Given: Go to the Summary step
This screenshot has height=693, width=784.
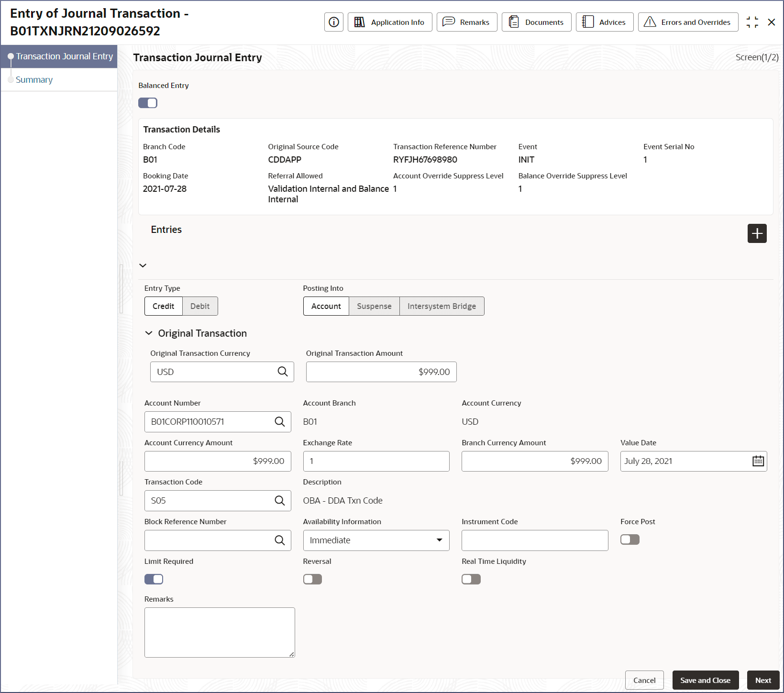Looking at the screenshot, I should coord(34,80).
